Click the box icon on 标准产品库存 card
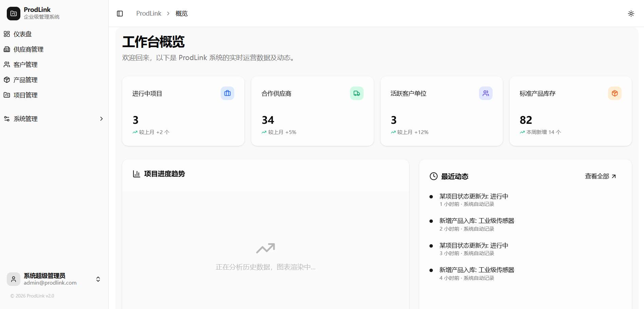This screenshot has width=644, height=309. click(x=615, y=93)
